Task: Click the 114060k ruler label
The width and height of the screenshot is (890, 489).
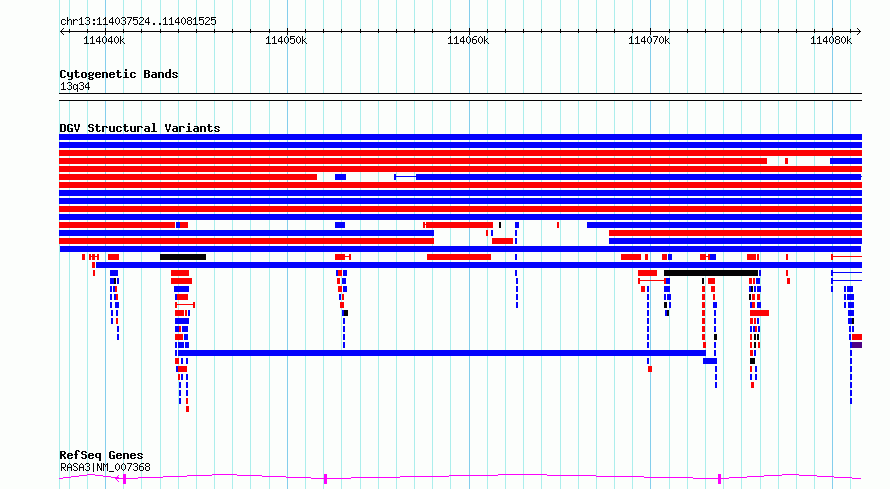Action: click(468, 41)
